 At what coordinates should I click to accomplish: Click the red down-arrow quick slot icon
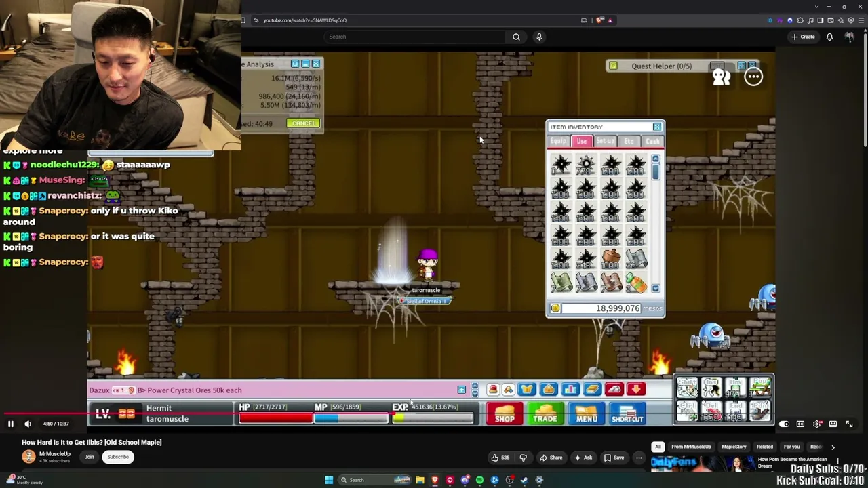tap(635, 390)
